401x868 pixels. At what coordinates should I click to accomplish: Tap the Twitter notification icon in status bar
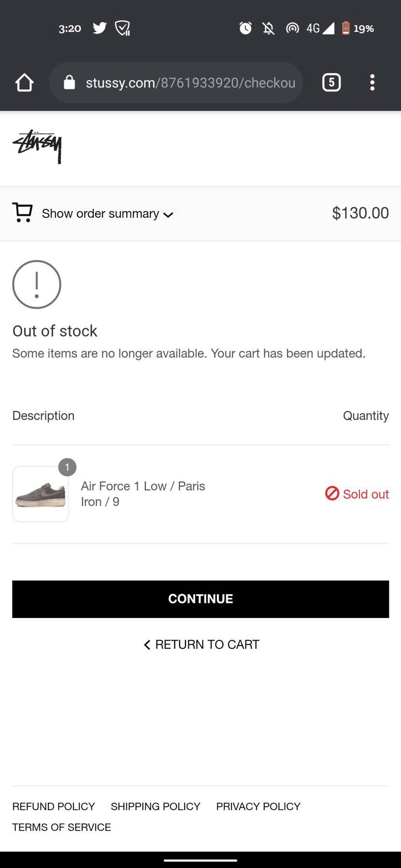(100, 28)
